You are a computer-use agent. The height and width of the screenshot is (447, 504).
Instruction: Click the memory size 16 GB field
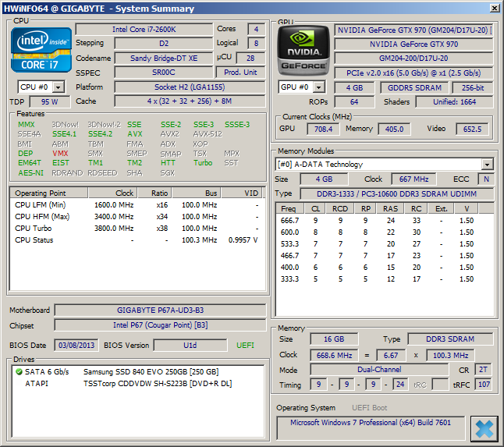click(334, 339)
